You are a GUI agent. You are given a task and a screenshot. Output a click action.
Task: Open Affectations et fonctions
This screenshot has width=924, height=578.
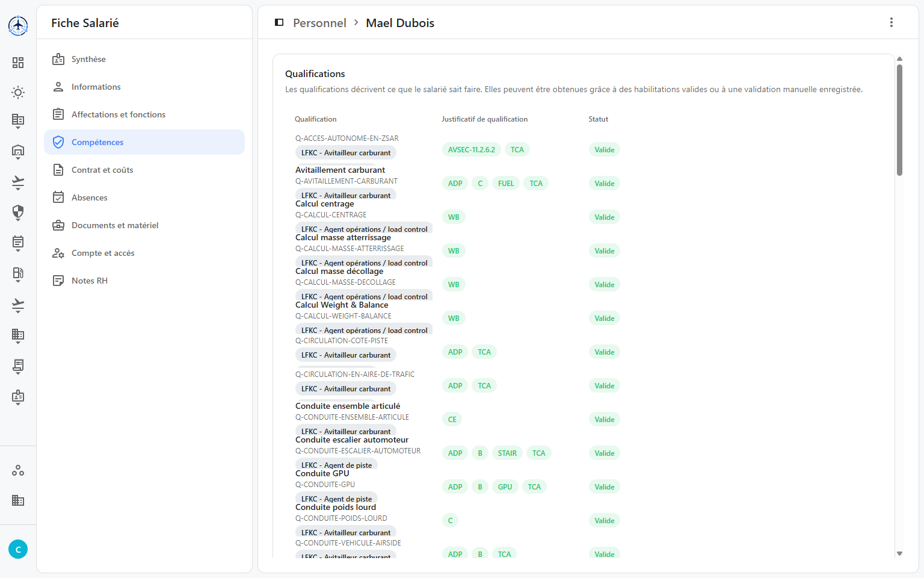click(144, 114)
